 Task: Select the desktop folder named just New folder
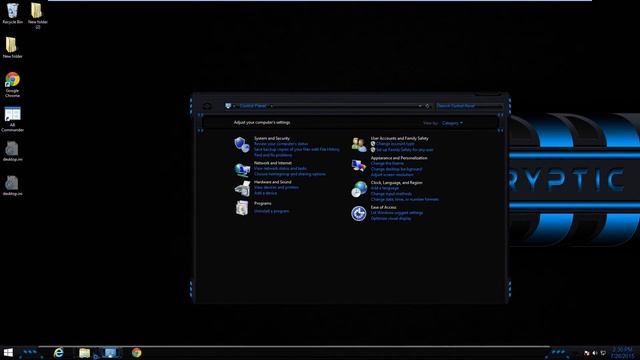click(x=12, y=47)
